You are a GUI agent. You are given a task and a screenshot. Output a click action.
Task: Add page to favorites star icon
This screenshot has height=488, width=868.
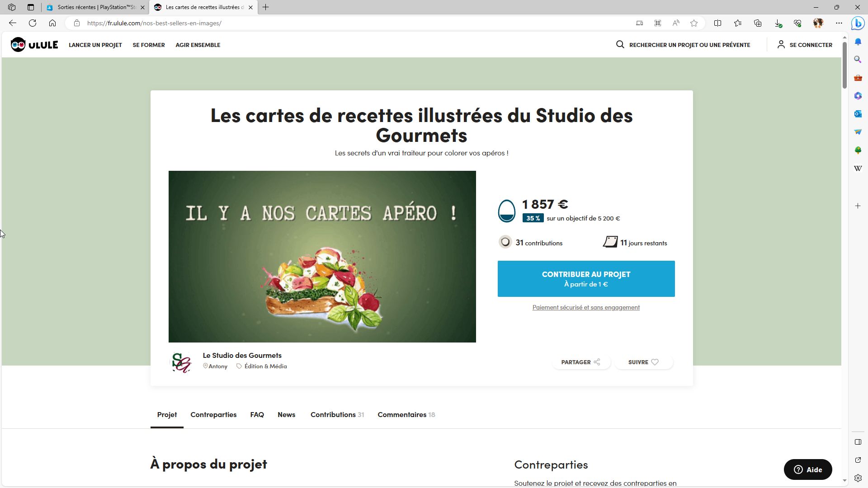coord(694,23)
